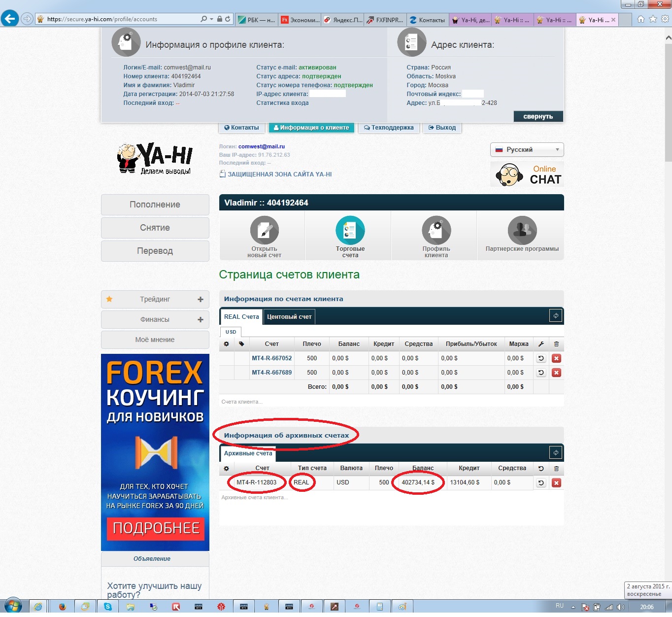Click the Выход logout button
The width and height of the screenshot is (672, 617).
(442, 128)
